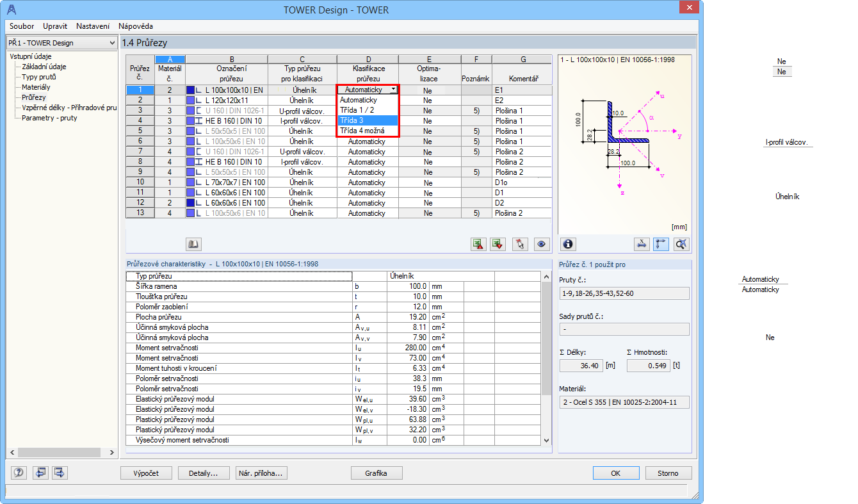This screenshot has width=858, height=504.
Task: Select row header 7 in the table
Action: [140, 152]
